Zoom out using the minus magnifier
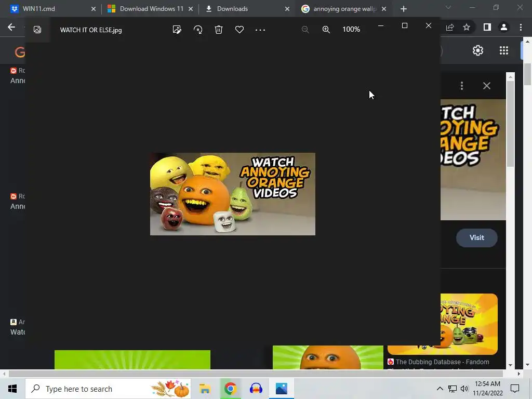Viewport: 532px width, 399px height. coord(305,30)
